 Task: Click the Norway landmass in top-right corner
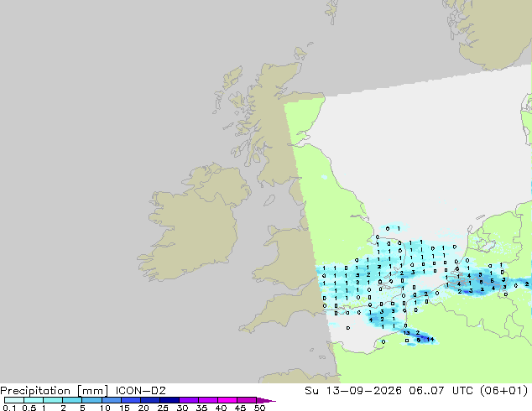coord(492,32)
